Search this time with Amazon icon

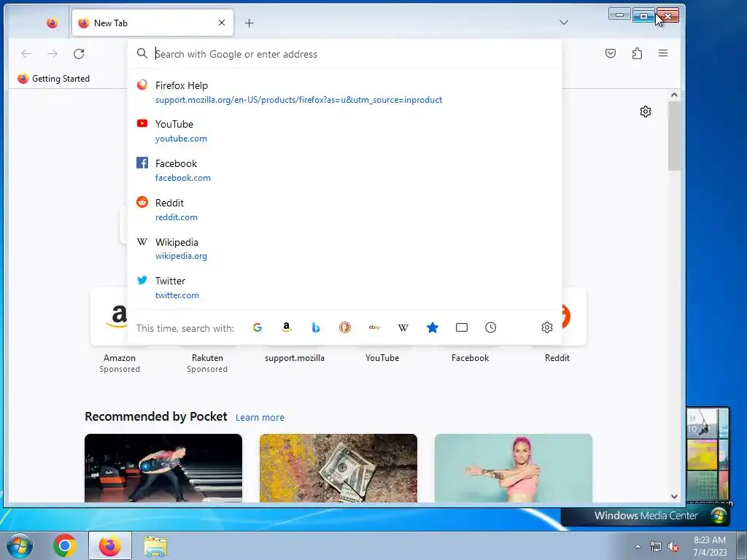(x=286, y=327)
